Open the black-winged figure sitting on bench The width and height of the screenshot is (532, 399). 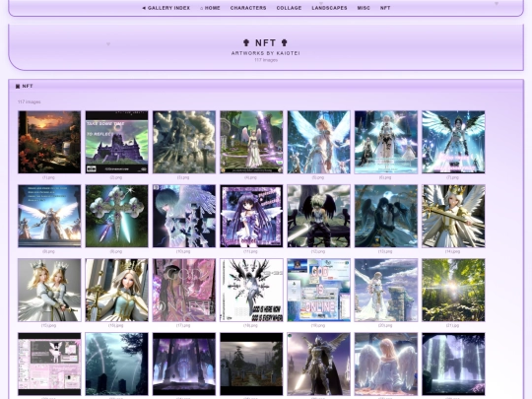(318, 216)
